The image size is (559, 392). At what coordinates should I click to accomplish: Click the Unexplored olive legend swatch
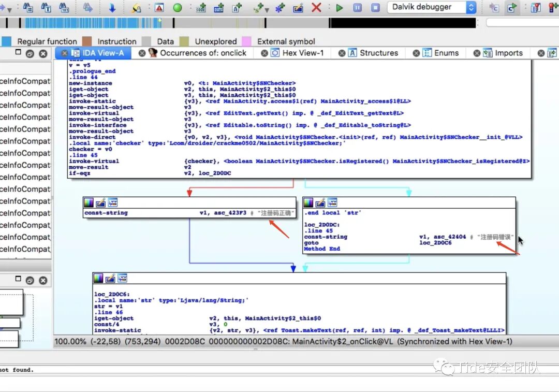click(x=184, y=41)
